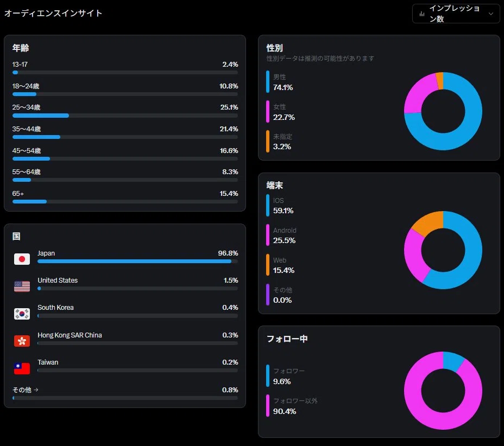Click the 90.4% non-follower value
Viewport: 504px width, 446px height.
pos(285,411)
